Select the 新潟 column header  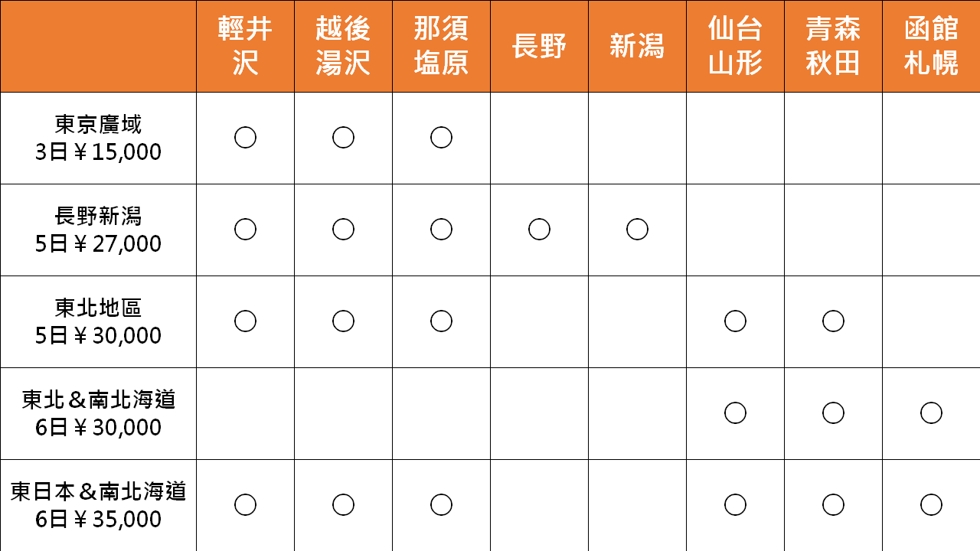637,46
